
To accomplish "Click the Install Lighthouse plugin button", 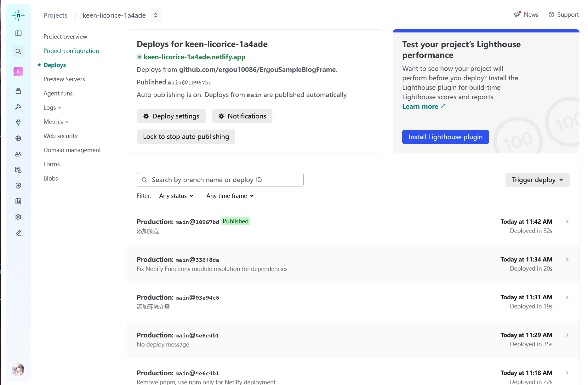I will coord(445,137).
